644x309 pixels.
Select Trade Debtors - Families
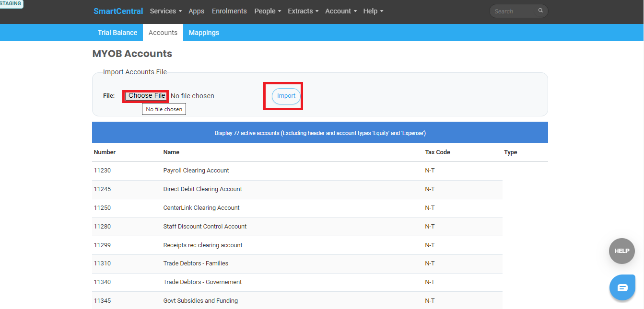pyautogui.click(x=196, y=263)
